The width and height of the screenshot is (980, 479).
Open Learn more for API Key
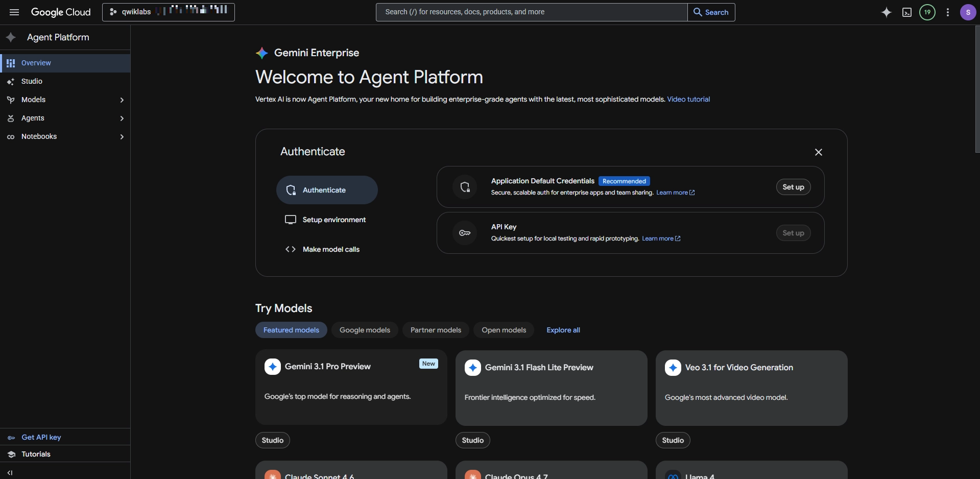pyautogui.click(x=661, y=238)
